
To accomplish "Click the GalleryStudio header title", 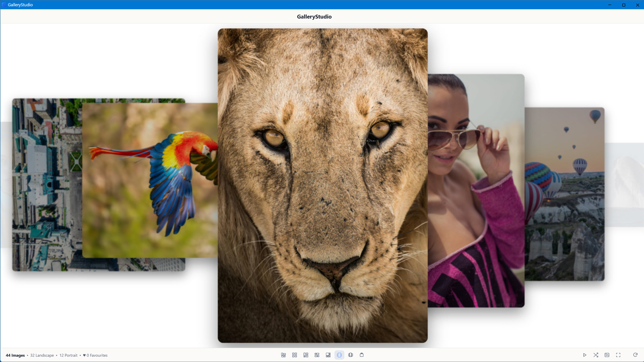I will click(x=314, y=16).
